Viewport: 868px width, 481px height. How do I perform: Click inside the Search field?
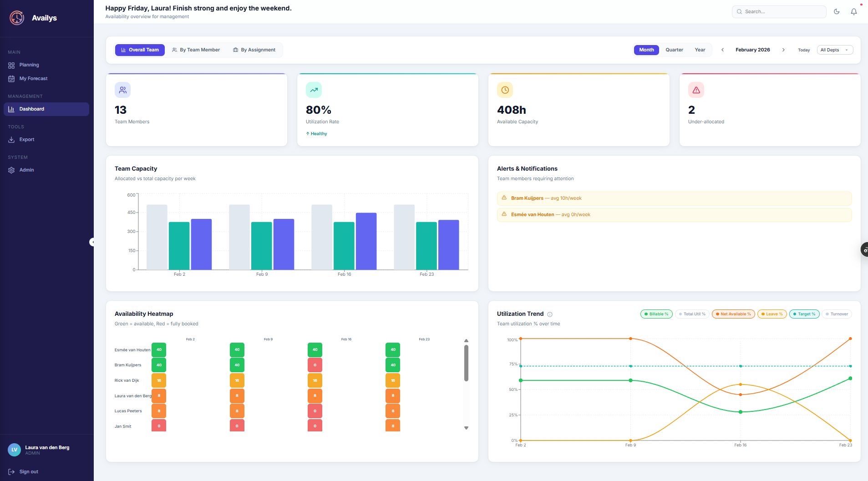779,11
